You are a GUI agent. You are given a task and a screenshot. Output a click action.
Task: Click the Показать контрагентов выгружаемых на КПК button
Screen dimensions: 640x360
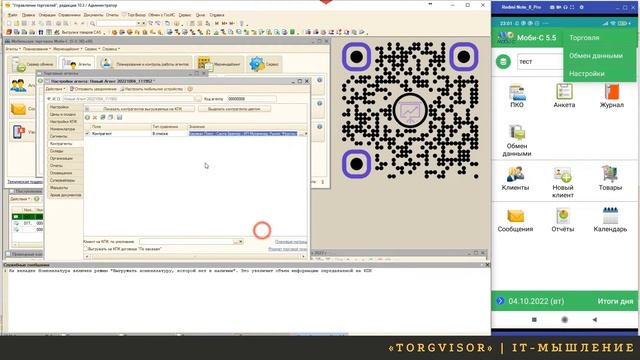point(142,109)
